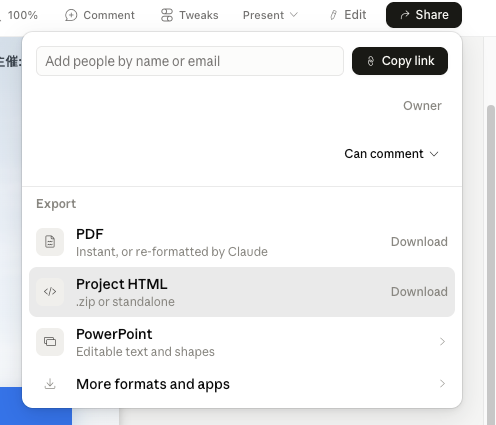
Task: Focus the Add people by name field
Action: 190,61
